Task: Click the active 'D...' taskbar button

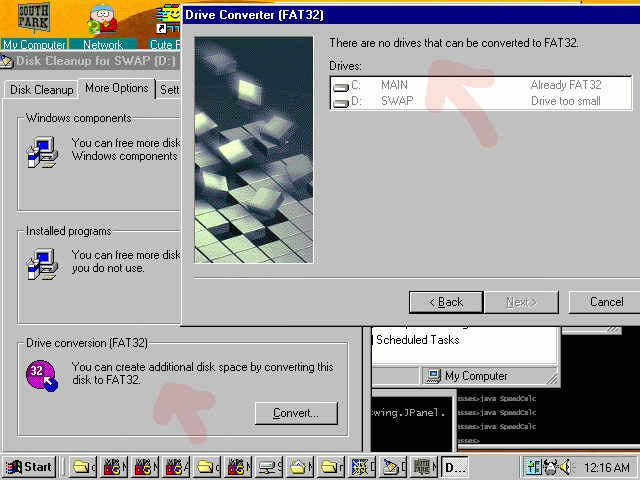Action: click(x=455, y=467)
